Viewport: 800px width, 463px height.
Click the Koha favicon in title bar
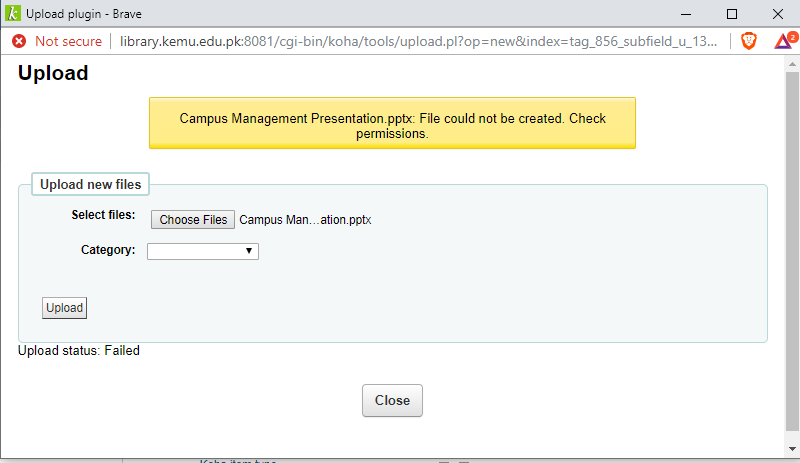tap(12, 13)
